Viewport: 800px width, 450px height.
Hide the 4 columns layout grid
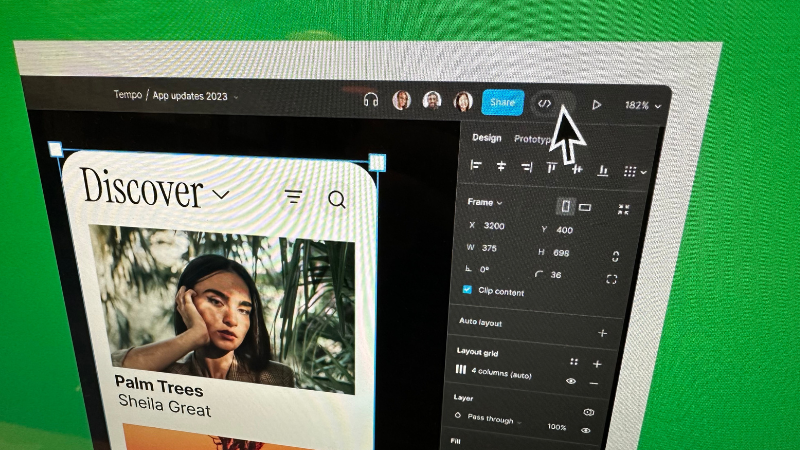coord(571,381)
